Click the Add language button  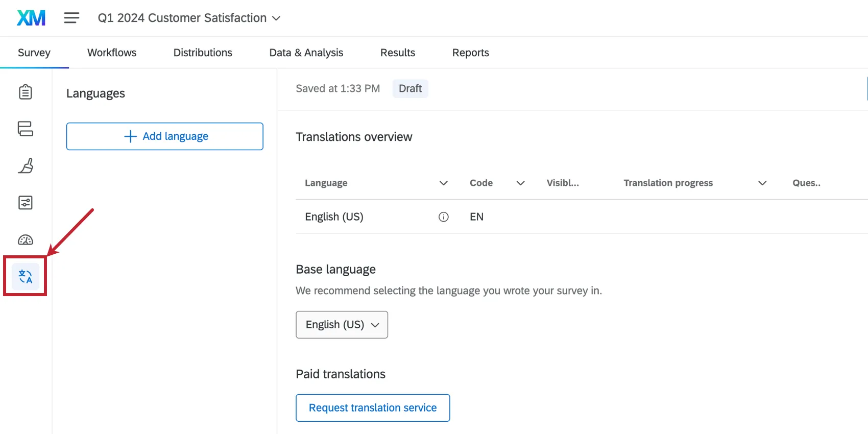pos(164,136)
